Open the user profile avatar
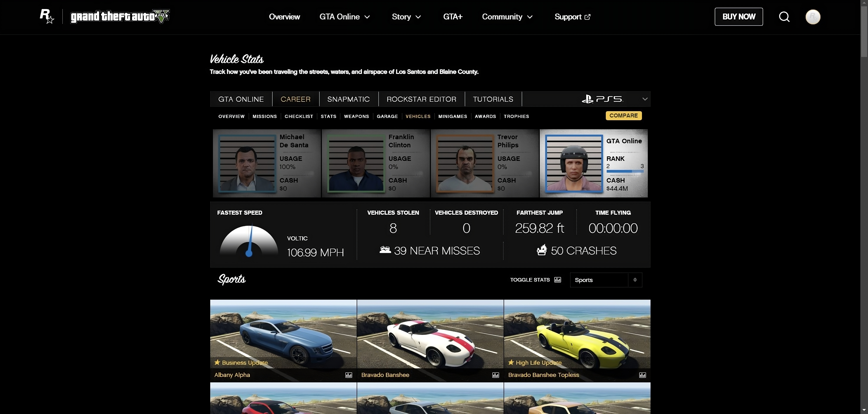 pyautogui.click(x=813, y=16)
